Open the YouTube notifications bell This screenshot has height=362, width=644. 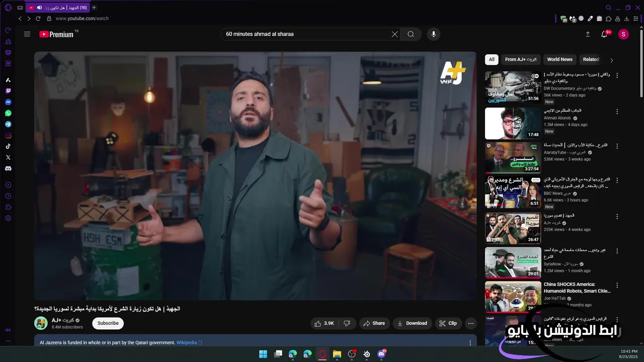[x=604, y=34]
